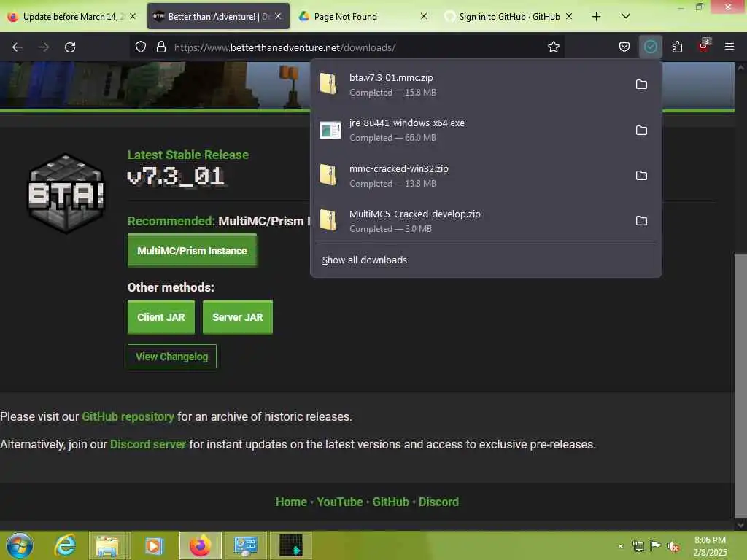Click the GitHub footer link
The width and height of the screenshot is (747, 560).
pyautogui.click(x=391, y=502)
